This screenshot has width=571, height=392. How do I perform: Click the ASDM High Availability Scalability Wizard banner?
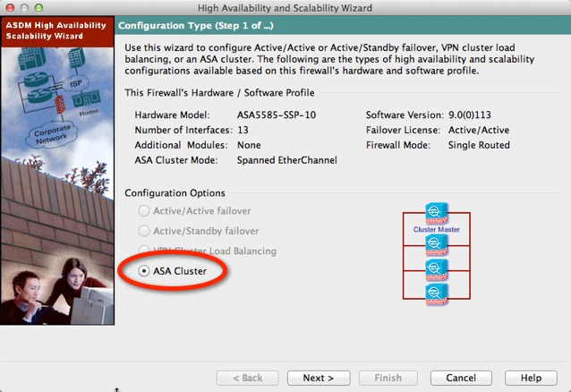pyautogui.click(x=57, y=31)
